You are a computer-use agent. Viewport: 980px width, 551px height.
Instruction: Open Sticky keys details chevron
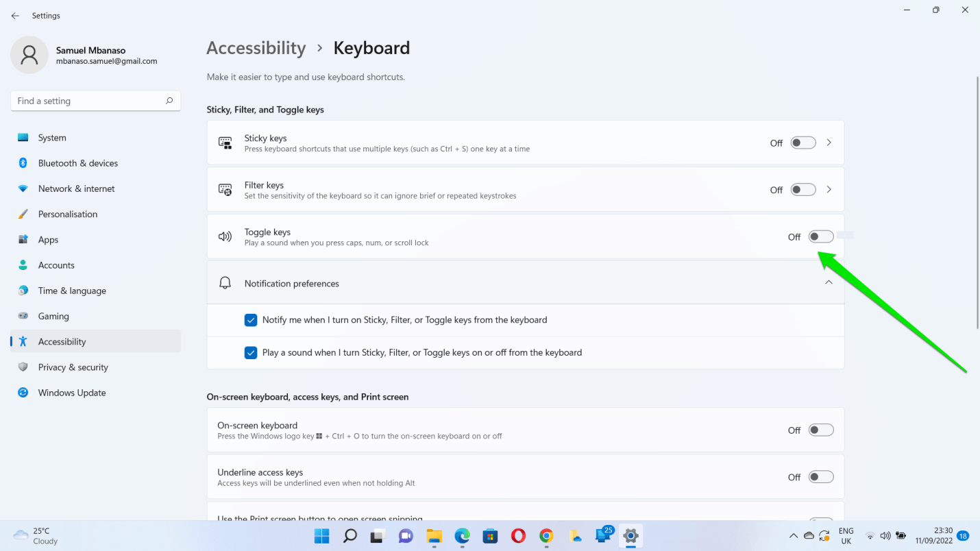tap(829, 143)
